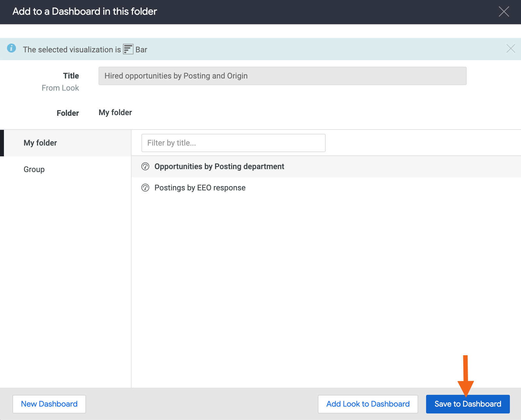Open the Group folder in sidebar
Viewport: 521px width, 420px height.
click(34, 169)
